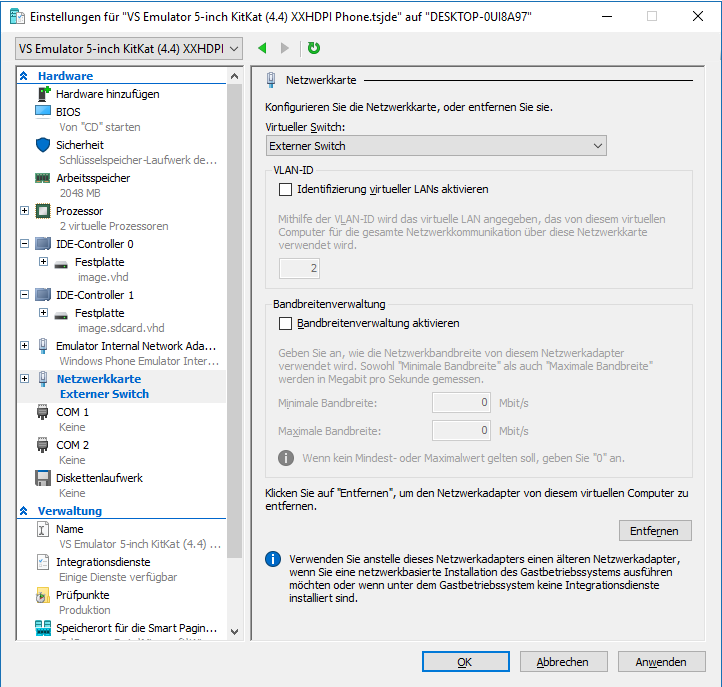Click the Diskettenlaufwerk floppy icon
The image size is (722, 687).
pyautogui.click(x=43, y=478)
